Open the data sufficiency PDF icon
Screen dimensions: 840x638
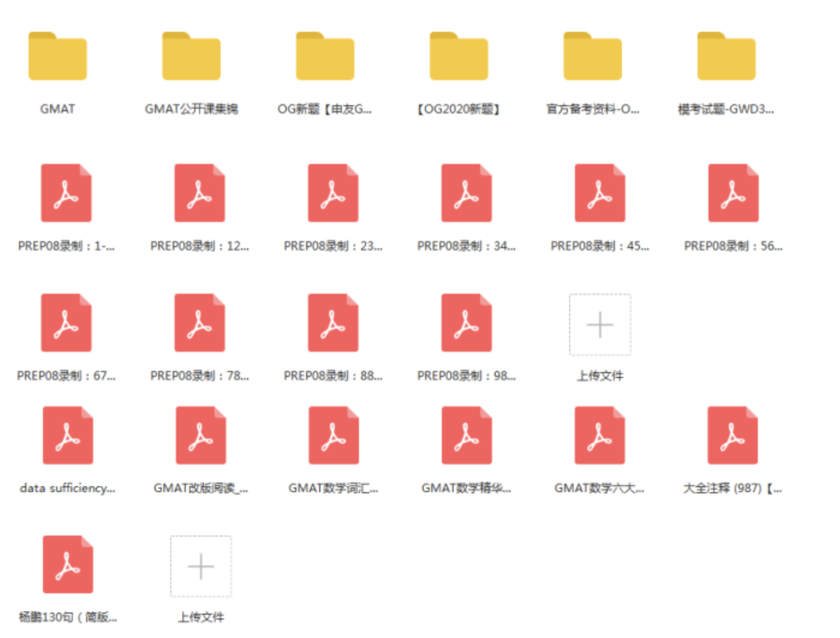coord(68,435)
